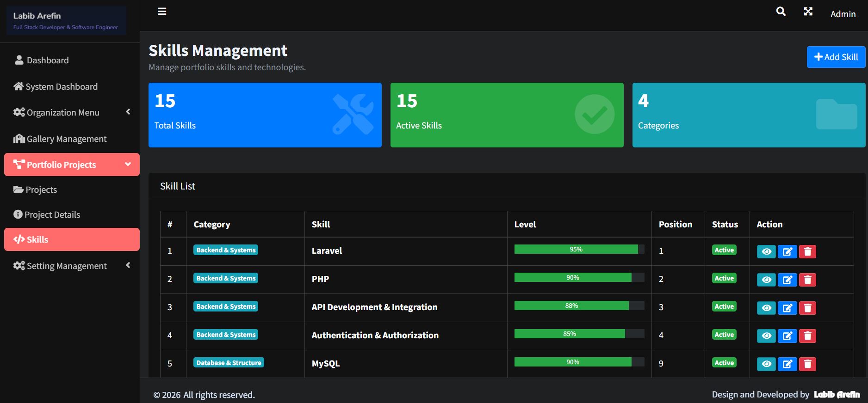The image size is (868, 403).
Task: Open Gallery Management
Action: click(x=72, y=139)
